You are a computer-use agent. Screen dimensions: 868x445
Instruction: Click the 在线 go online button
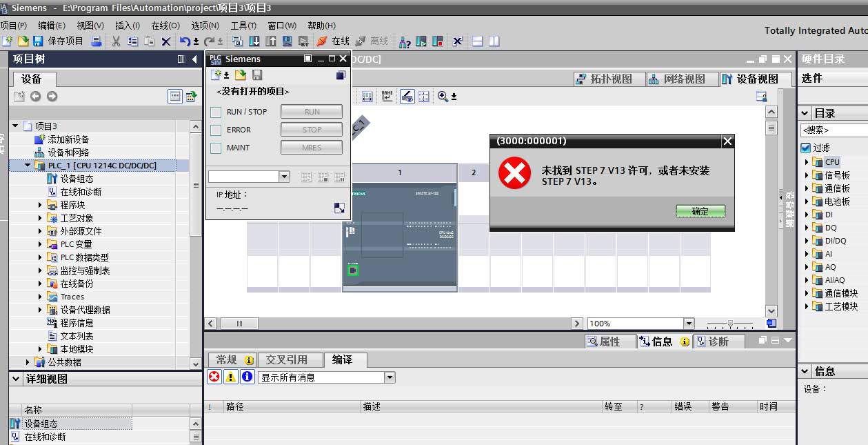333,41
